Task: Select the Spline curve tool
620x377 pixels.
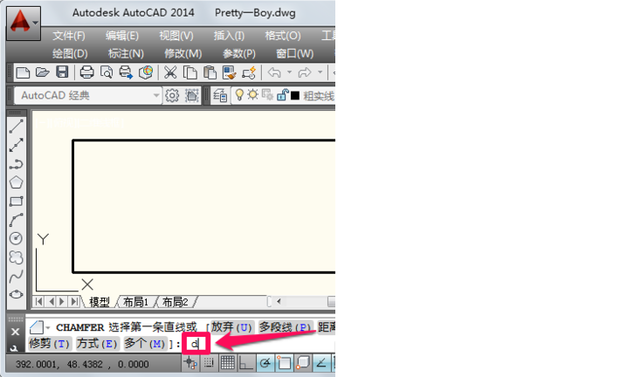Action: click(16, 276)
